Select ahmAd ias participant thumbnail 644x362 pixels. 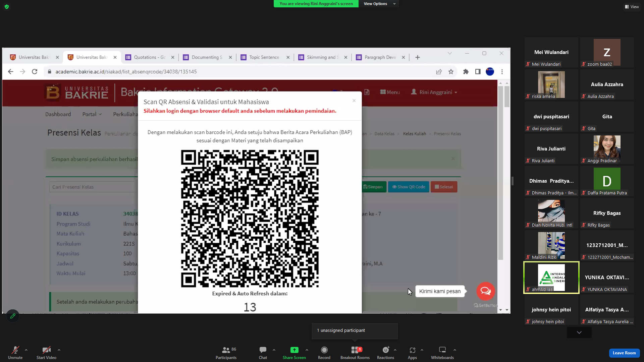pos(551,278)
